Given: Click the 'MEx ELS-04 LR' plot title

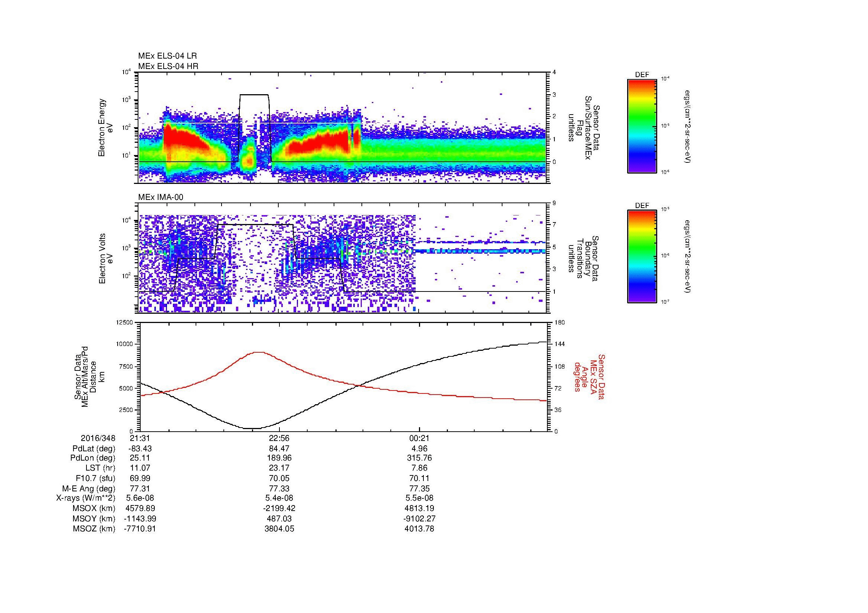Looking at the screenshot, I should (x=167, y=56).
